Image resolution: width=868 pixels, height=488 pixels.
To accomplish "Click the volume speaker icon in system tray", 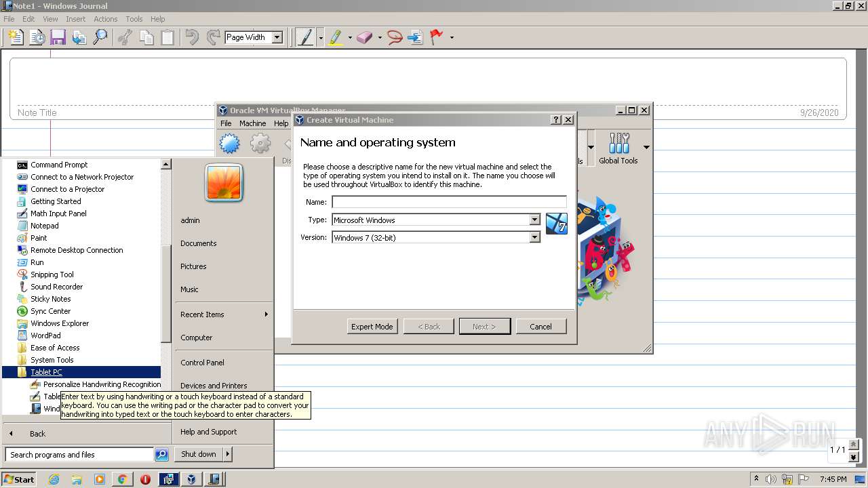I will 771,479.
